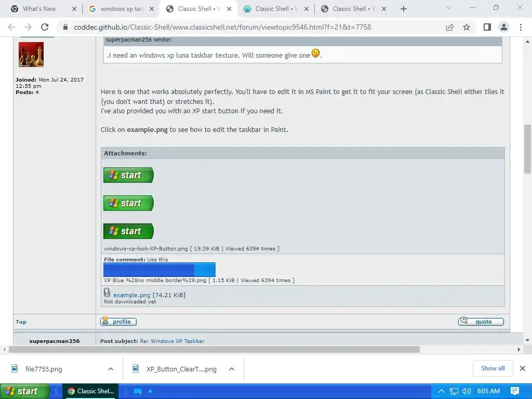Click the horizontal scrollbar thumb
The height and width of the screenshot is (399, 532).
pyautogui.click(x=215, y=349)
